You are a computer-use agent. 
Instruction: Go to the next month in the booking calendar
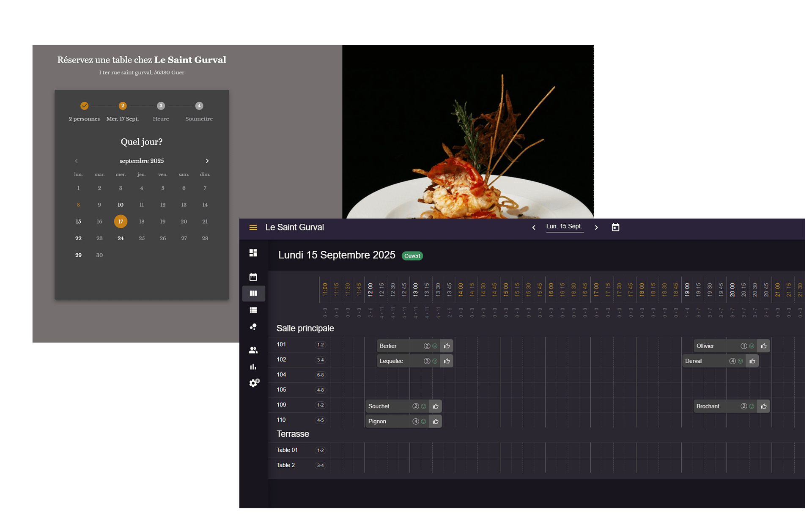pyautogui.click(x=207, y=161)
